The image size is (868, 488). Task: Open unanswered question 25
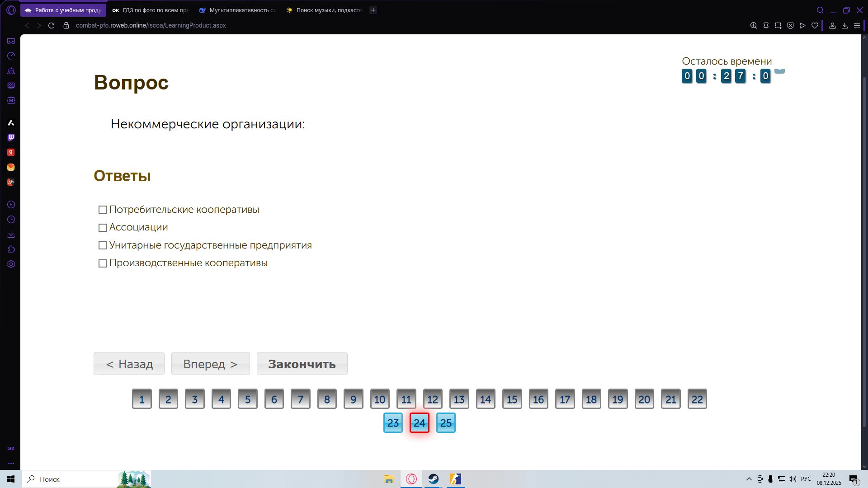(446, 423)
